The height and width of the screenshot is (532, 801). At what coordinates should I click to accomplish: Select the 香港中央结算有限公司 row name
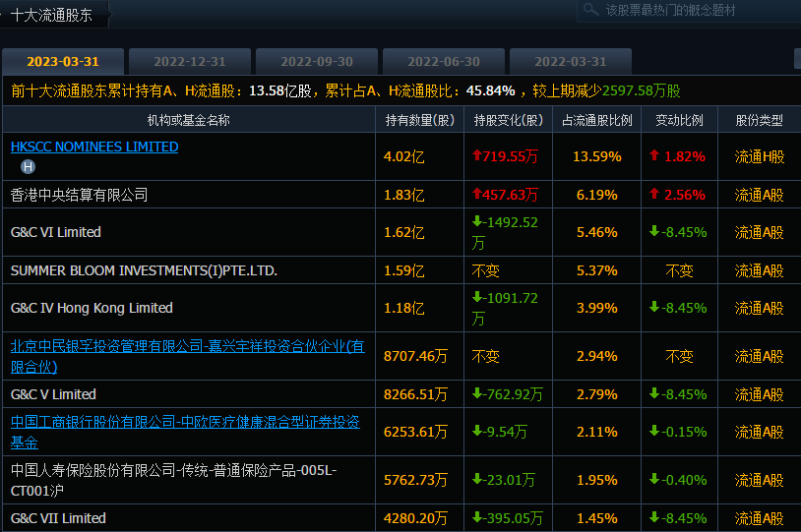pyautogui.click(x=79, y=195)
